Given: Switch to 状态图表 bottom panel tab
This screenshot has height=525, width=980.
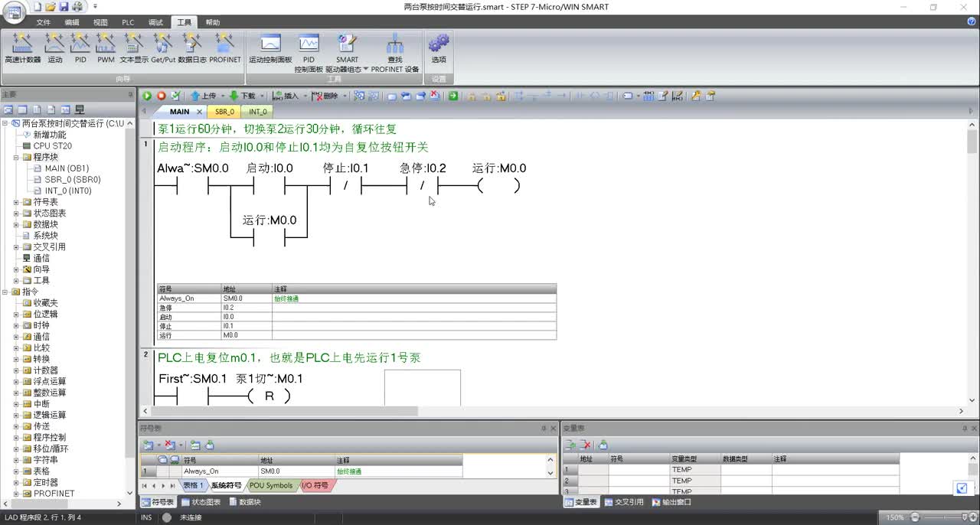Looking at the screenshot, I should [x=201, y=502].
